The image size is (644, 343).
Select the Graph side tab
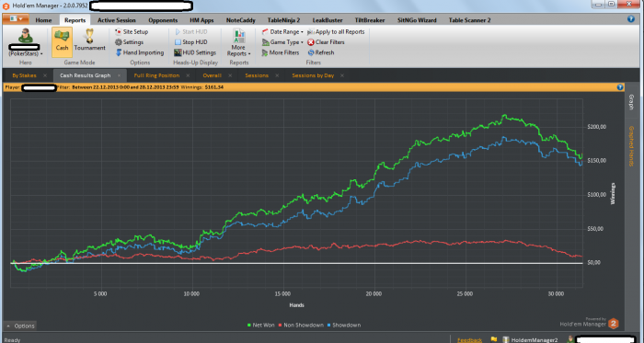pyautogui.click(x=631, y=102)
